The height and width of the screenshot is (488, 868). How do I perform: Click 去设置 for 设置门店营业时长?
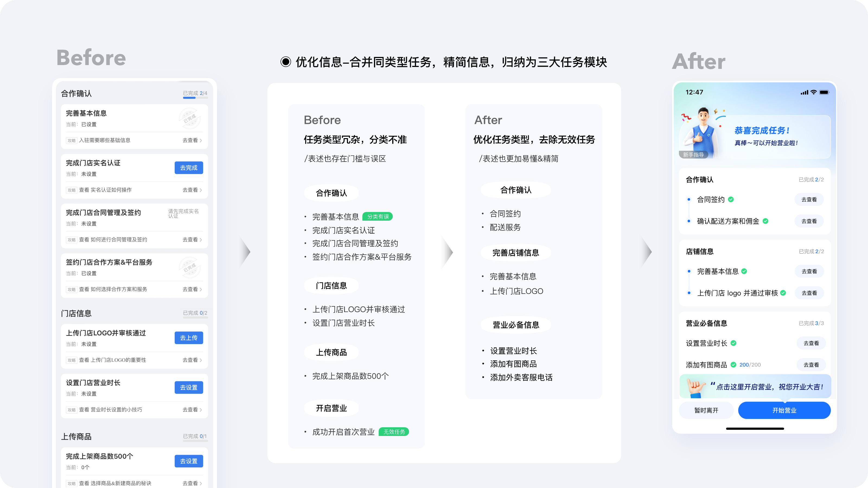[189, 388]
